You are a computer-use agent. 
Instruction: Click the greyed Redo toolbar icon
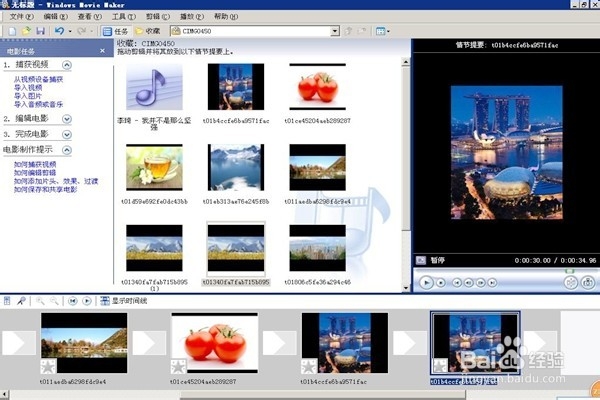[82, 31]
